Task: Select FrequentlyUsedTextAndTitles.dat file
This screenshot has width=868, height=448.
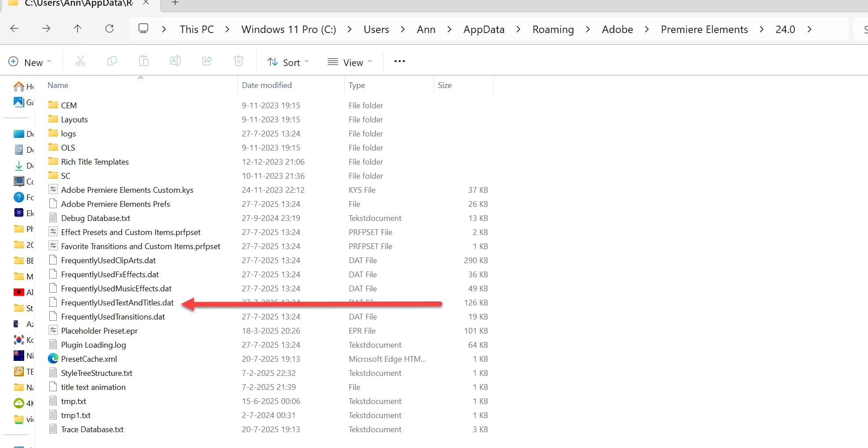Action: (x=117, y=302)
